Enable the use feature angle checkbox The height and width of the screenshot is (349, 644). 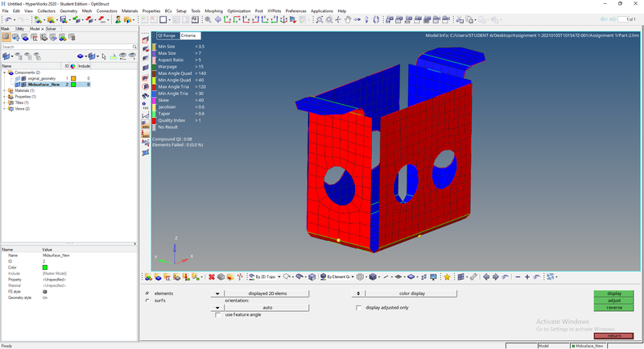(217, 314)
